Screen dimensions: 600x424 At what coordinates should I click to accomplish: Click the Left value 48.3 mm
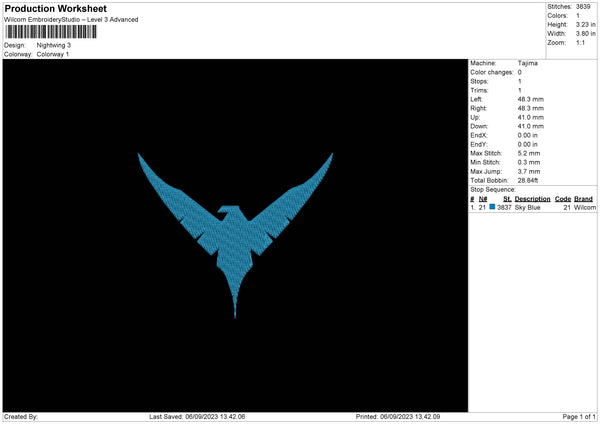(530, 99)
